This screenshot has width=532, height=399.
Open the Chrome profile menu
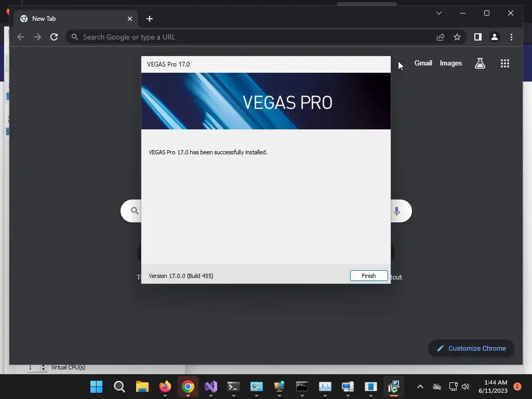(495, 37)
